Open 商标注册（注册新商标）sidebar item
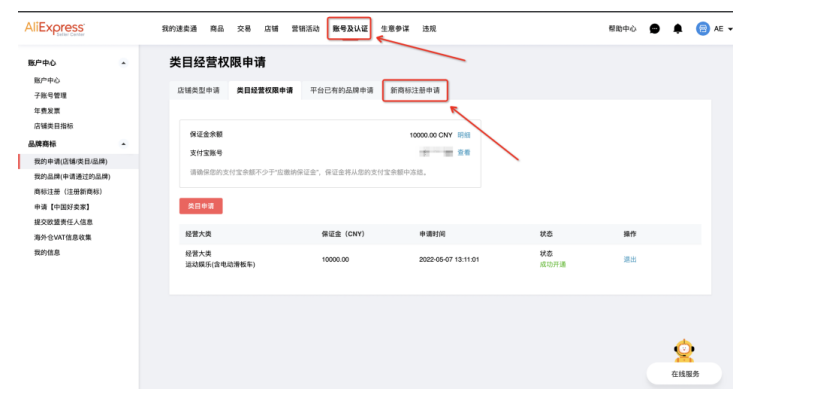 click(x=68, y=192)
